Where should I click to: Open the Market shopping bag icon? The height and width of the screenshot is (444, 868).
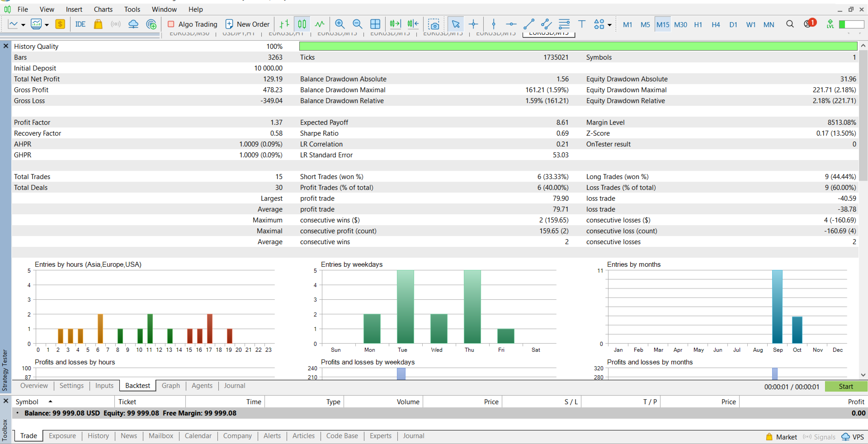[98, 24]
